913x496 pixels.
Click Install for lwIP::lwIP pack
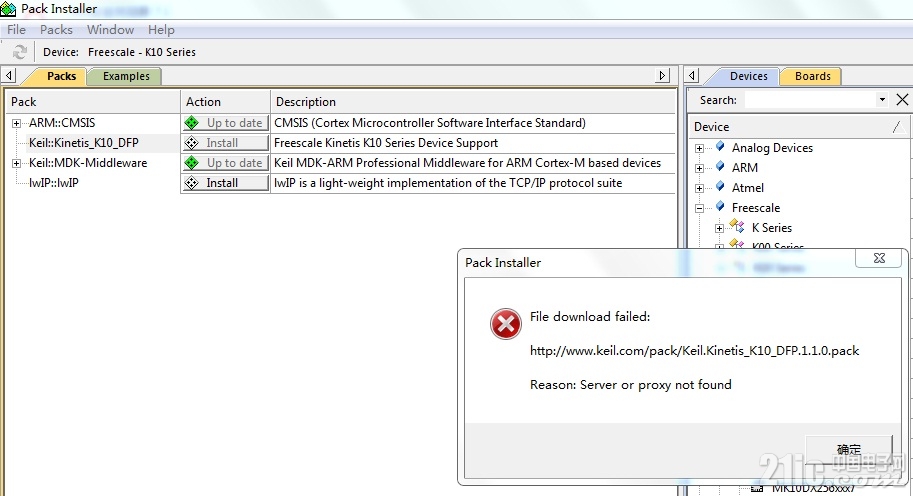coord(225,183)
